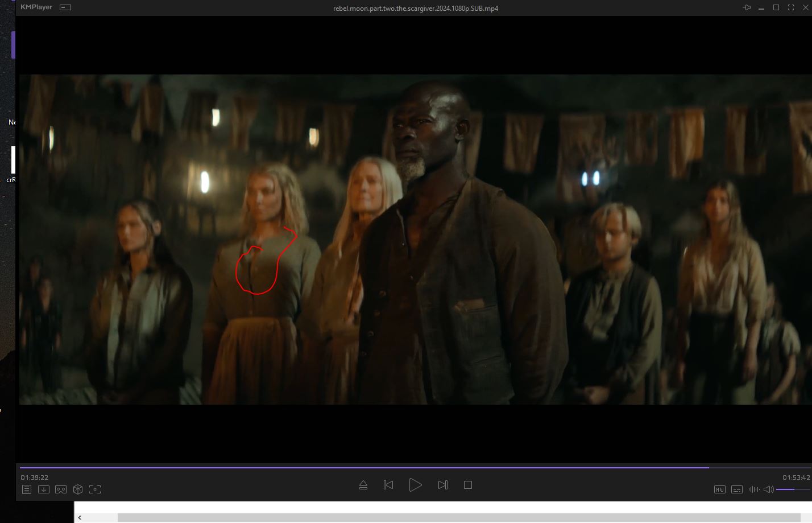The image size is (812, 523).
Task: Toggle subtitles display
Action: pos(737,489)
